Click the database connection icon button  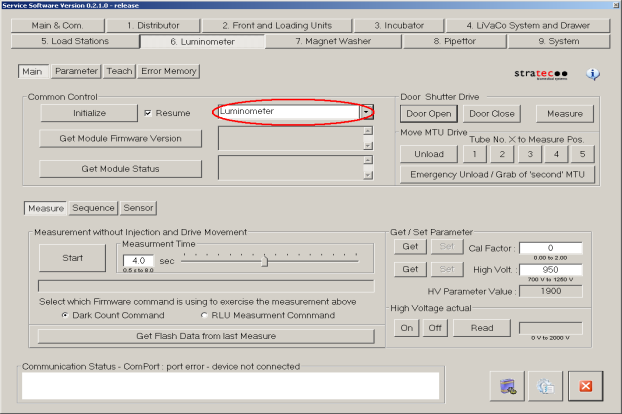click(x=508, y=385)
